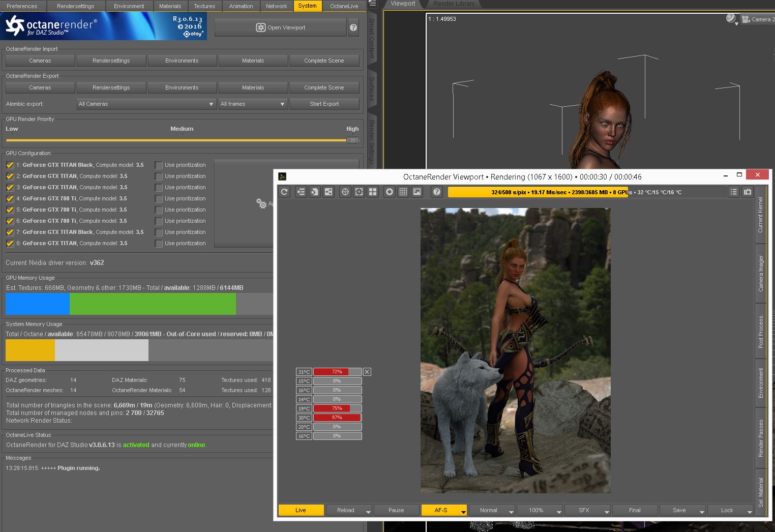This screenshot has width=775, height=532.
Task: Click Complete Scene under OctaneRender Export
Action: [x=324, y=87]
